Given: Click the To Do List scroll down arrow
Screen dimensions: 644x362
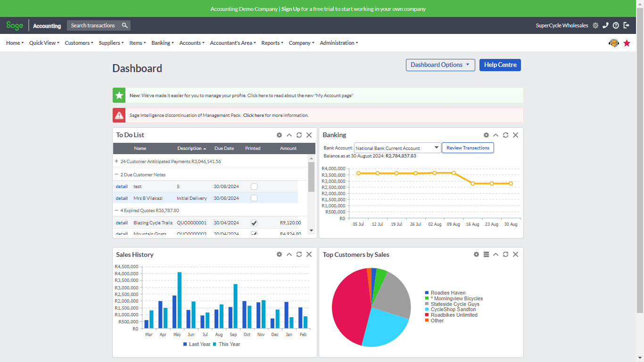Looking at the screenshot, I should 311,230.
